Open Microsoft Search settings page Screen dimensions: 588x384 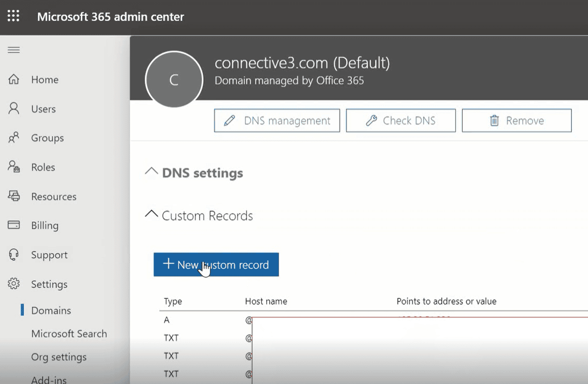tap(69, 334)
